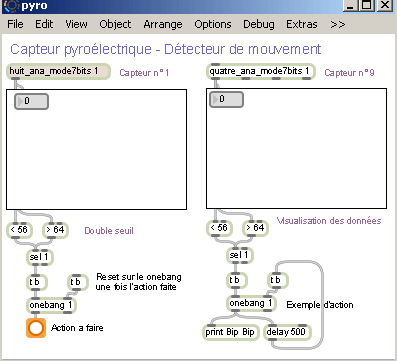Select the right 'onebang 1' object
Viewport: 397px width, 361px height.
(x=251, y=303)
